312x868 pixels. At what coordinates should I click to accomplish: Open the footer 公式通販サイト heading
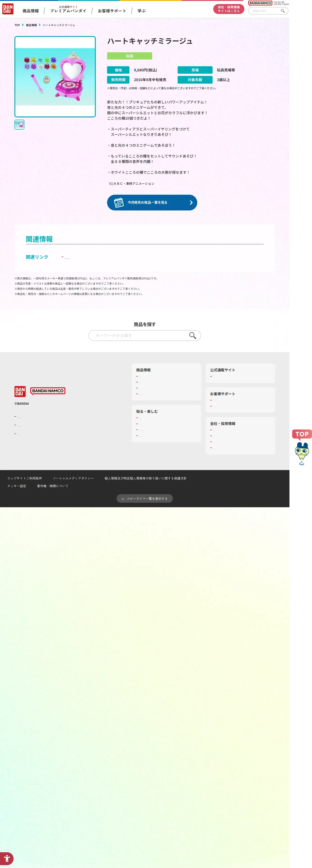222,370
